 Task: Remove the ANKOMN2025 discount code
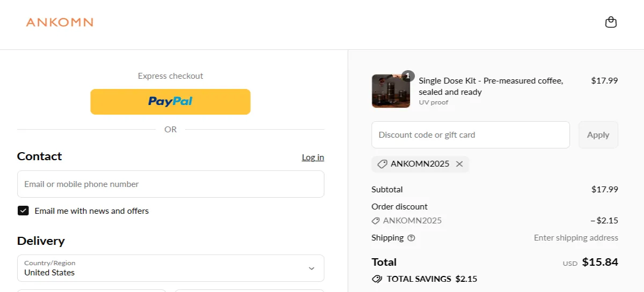tap(459, 164)
